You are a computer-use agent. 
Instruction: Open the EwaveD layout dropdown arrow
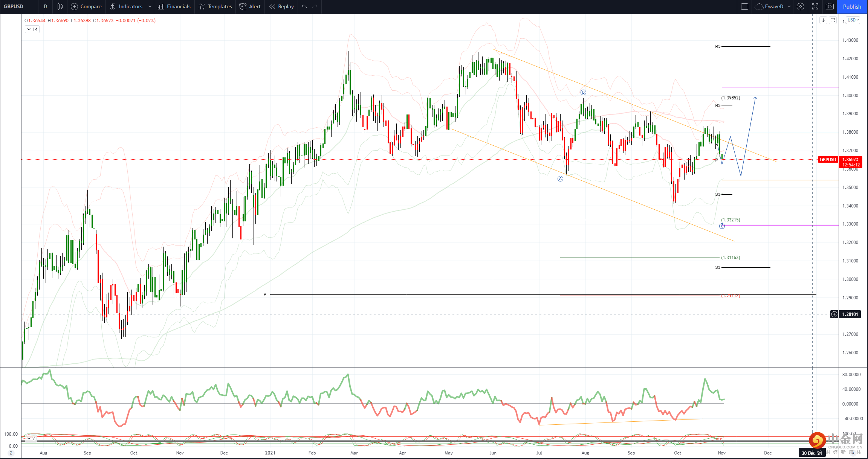click(x=789, y=6)
